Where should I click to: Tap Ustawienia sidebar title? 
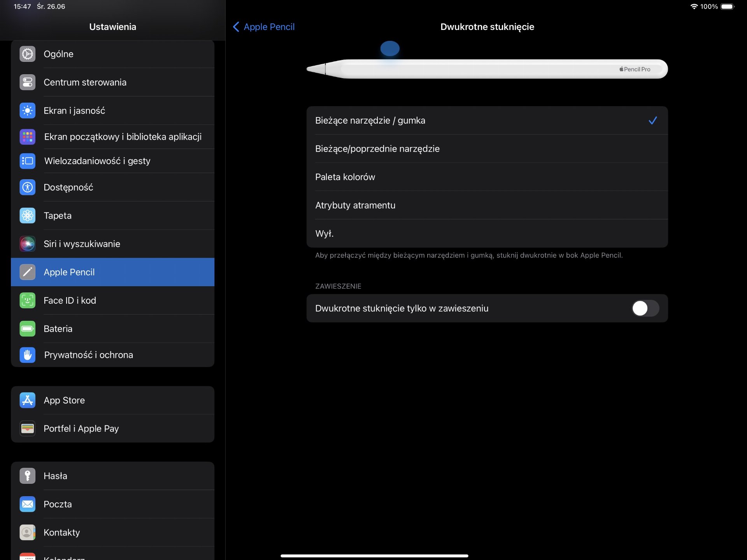tap(113, 27)
